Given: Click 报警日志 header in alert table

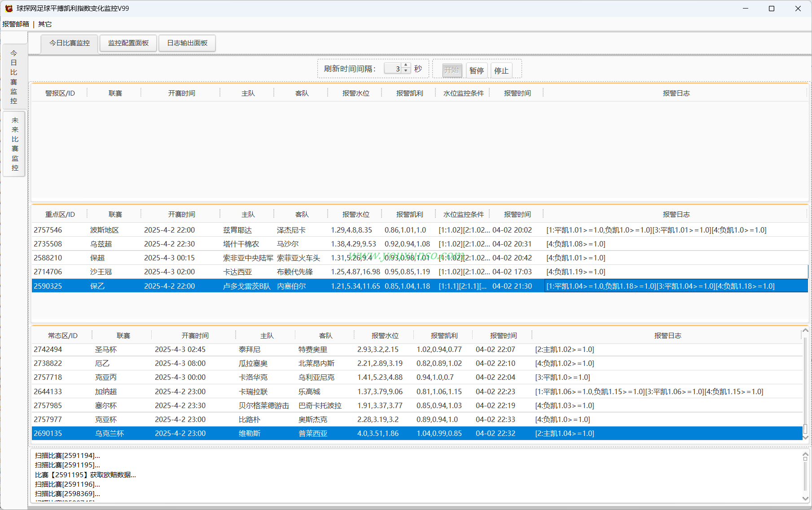Looking at the screenshot, I should pyautogui.click(x=676, y=93).
